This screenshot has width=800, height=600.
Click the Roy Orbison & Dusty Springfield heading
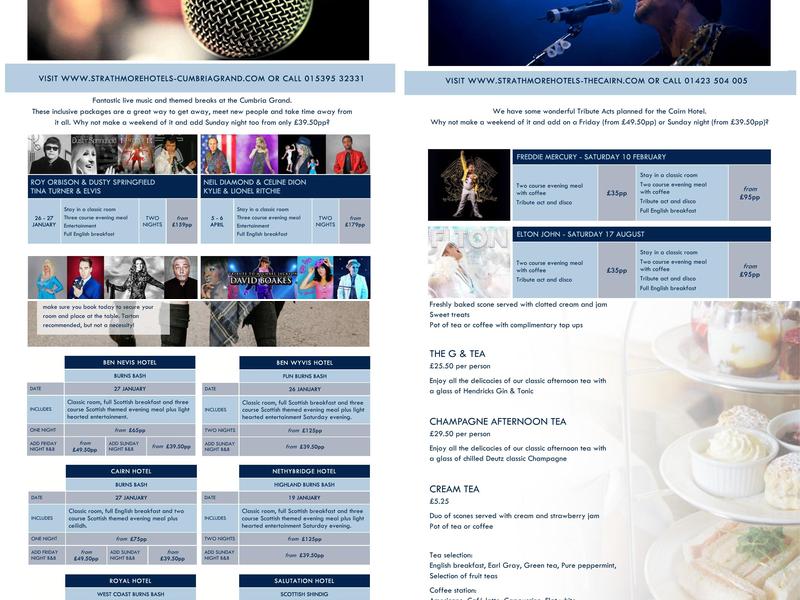click(x=113, y=187)
